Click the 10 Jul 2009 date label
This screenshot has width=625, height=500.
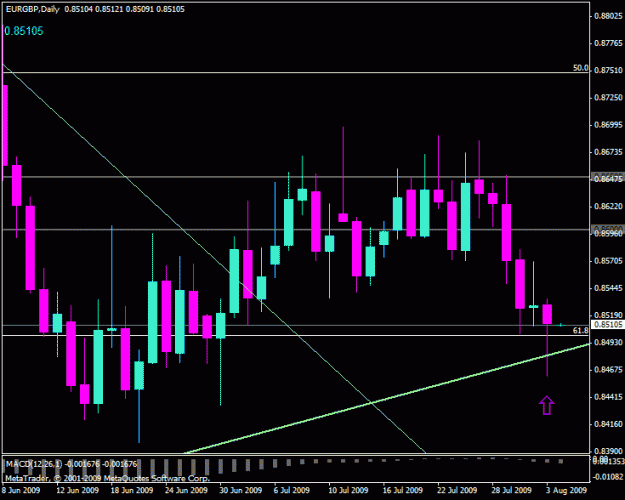348,490
